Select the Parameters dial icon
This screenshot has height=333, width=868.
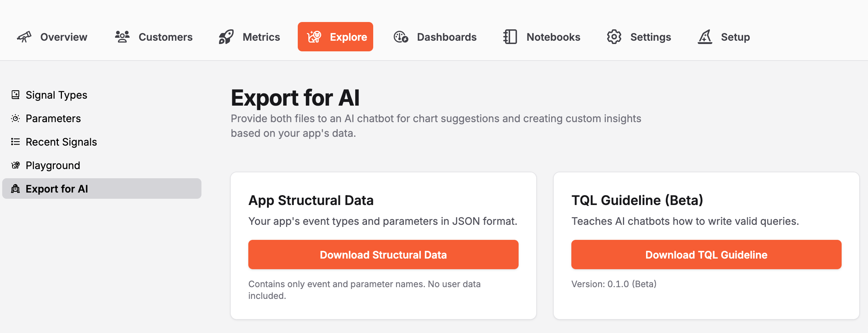15,118
